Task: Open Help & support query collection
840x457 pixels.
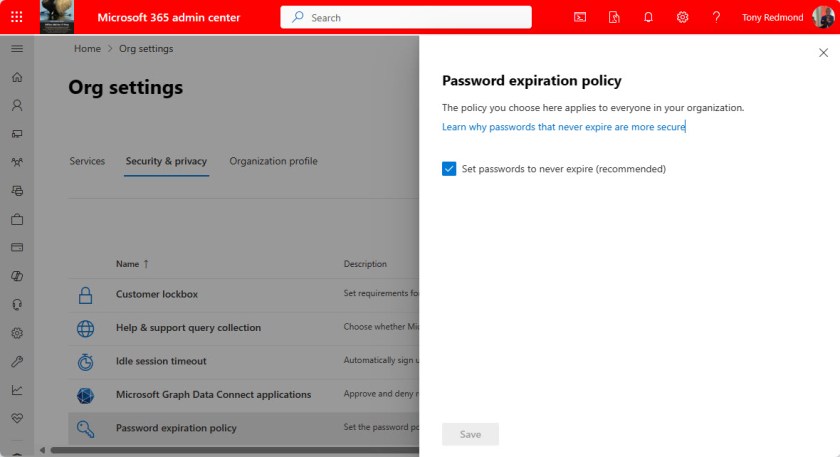Action: 188,327
